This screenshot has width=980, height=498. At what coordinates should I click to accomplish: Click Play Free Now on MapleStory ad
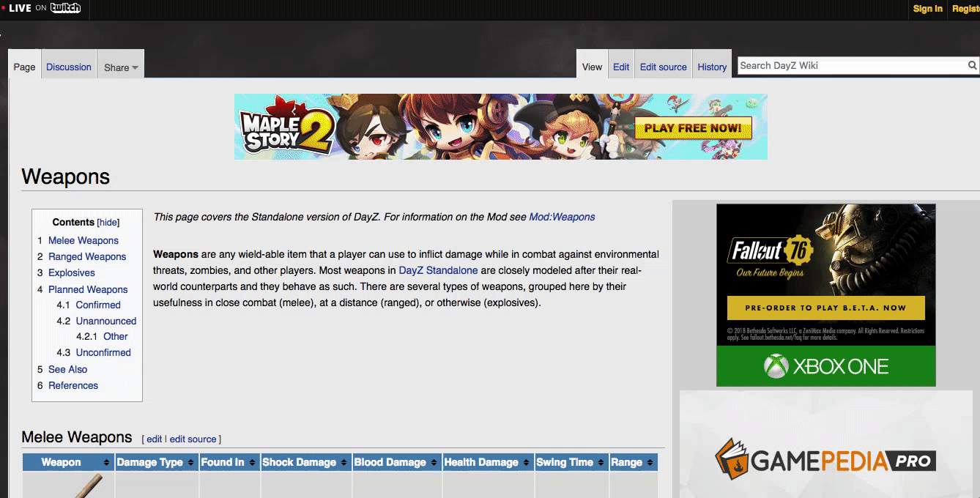[x=692, y=128]
